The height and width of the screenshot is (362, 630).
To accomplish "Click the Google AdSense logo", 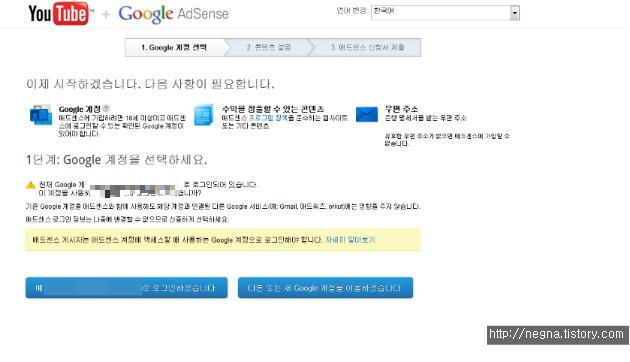I will [x=173, y=14].
